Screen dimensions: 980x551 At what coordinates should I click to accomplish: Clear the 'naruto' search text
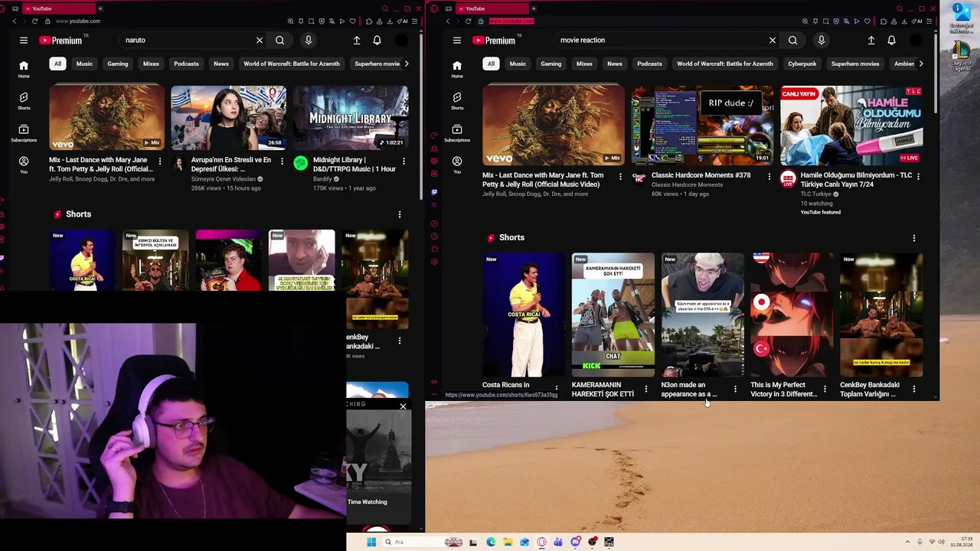pos(260,41)
